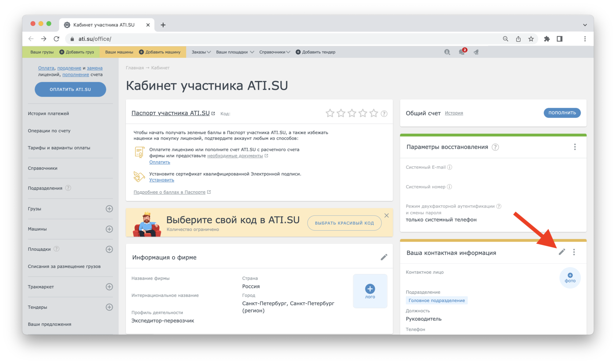Click Головное подразделение tag
Image resolution: width=616 pixels, height=364 pixels.
point(437,301)
